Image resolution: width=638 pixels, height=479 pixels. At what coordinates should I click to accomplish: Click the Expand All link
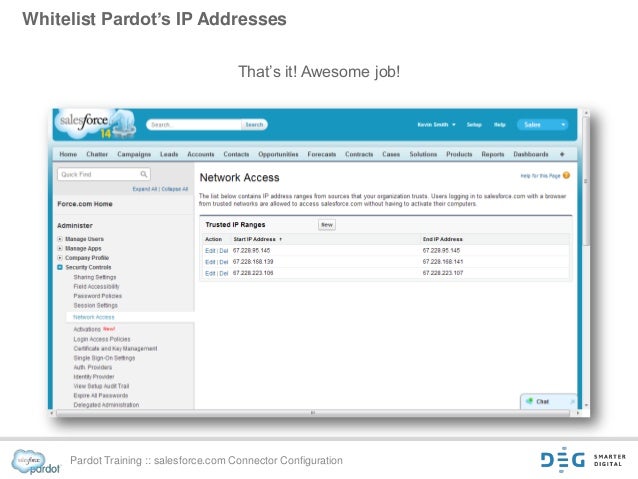pyautogui.click(x=144, y=189)
